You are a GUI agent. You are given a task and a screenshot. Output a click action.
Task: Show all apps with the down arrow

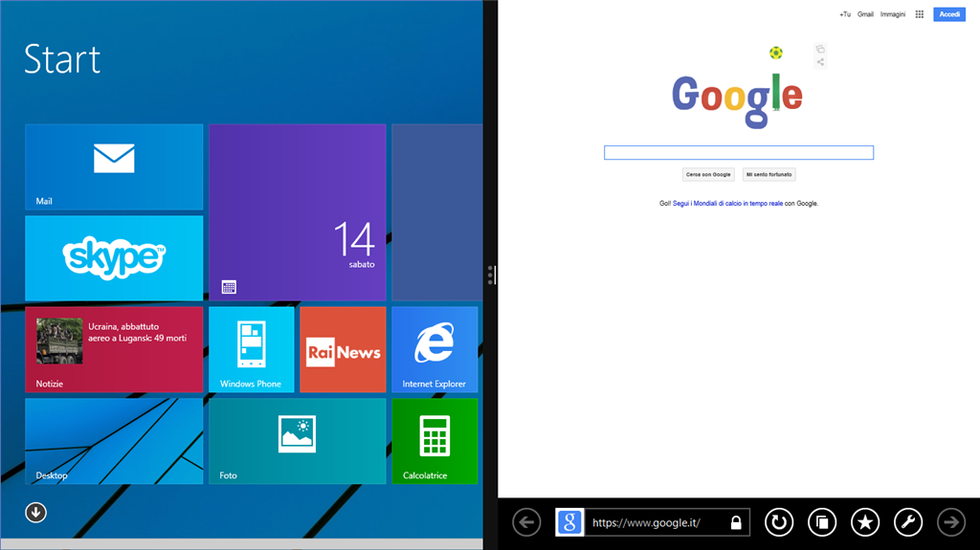35,513
